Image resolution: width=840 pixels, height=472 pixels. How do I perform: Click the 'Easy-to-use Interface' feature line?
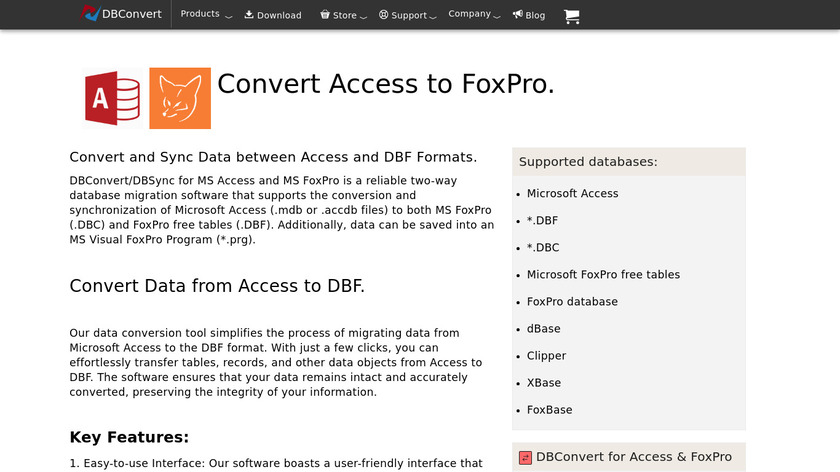point(276,463)
